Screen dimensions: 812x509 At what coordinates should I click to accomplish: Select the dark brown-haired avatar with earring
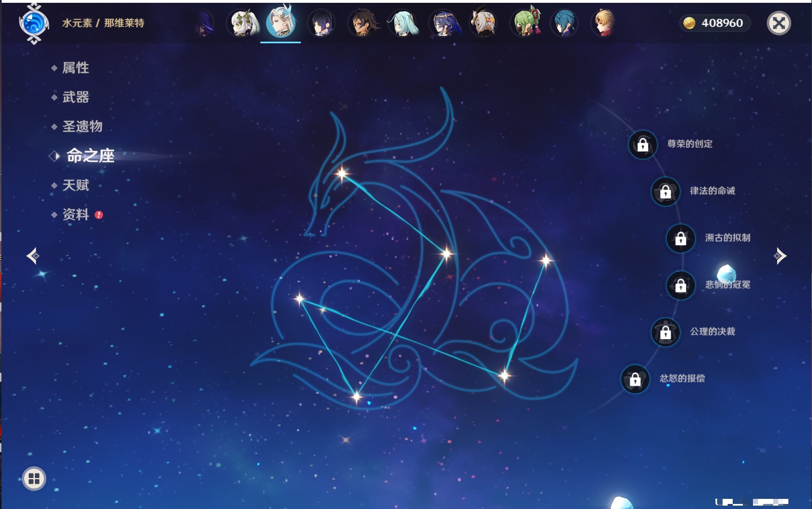(x=363, y=23)
